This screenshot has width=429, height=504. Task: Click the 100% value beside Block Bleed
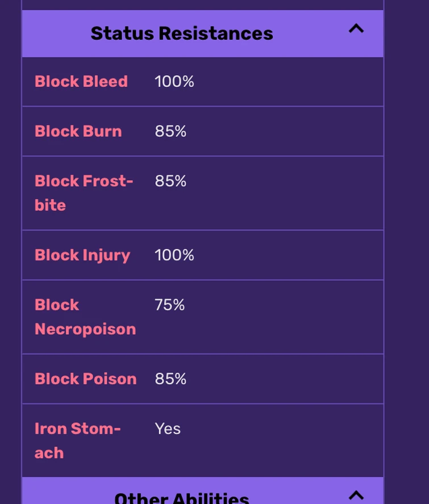174,82
